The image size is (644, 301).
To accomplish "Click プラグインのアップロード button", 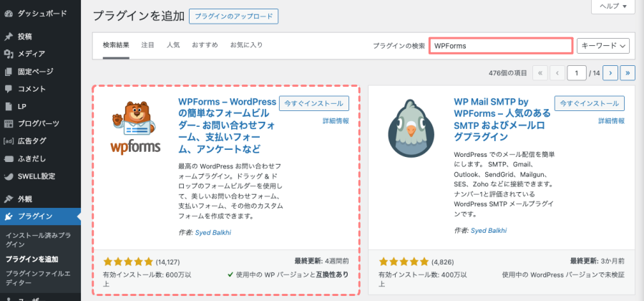I will coord(234,16).
